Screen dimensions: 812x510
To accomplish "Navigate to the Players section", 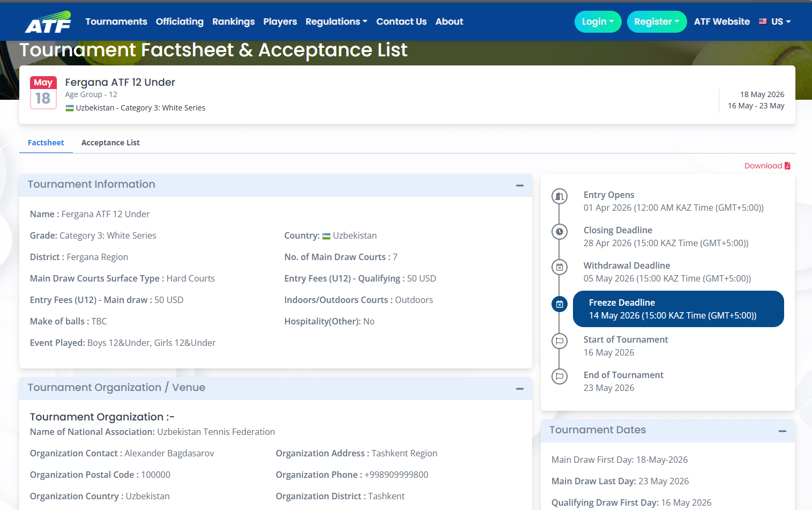I will pos(280,21).
